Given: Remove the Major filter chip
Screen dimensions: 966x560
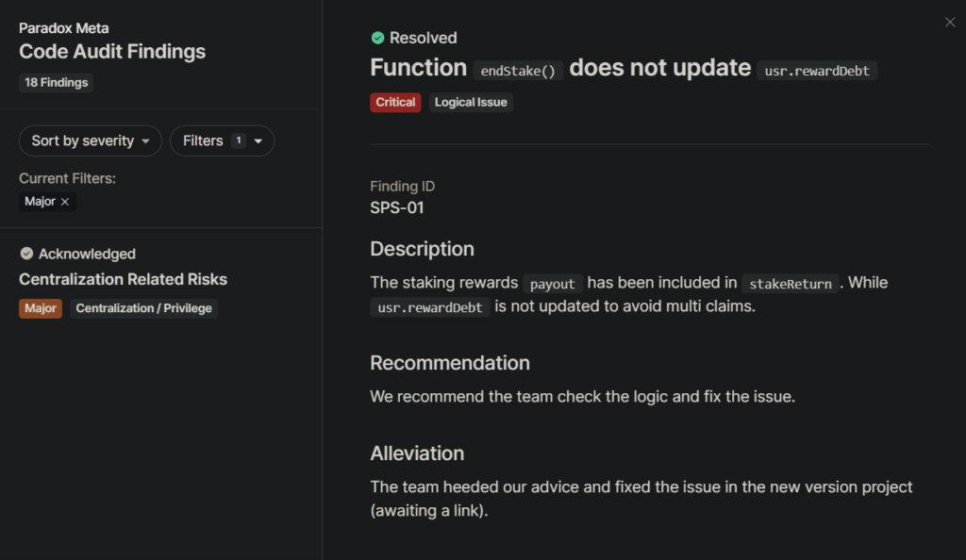Looking at the screenshot, I should [65, 202].
